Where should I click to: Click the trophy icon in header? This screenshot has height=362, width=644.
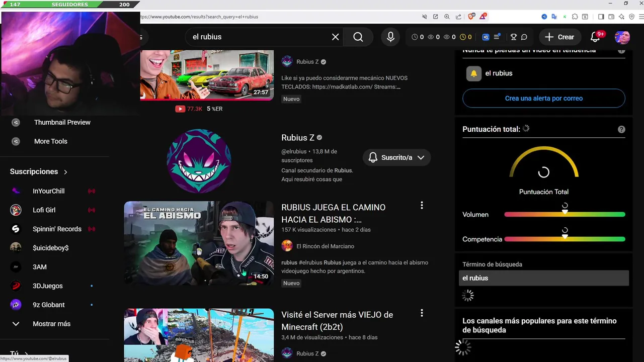click(514, 37)
